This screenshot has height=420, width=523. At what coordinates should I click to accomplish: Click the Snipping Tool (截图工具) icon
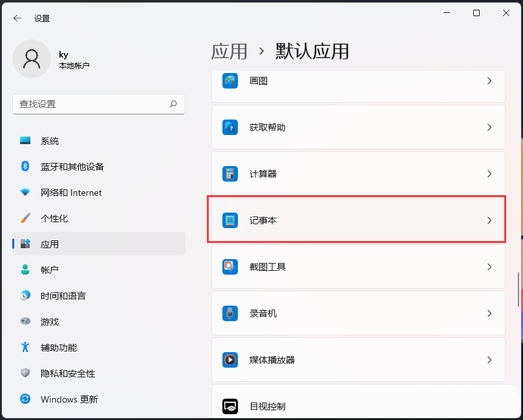click(x=230, y=267)
